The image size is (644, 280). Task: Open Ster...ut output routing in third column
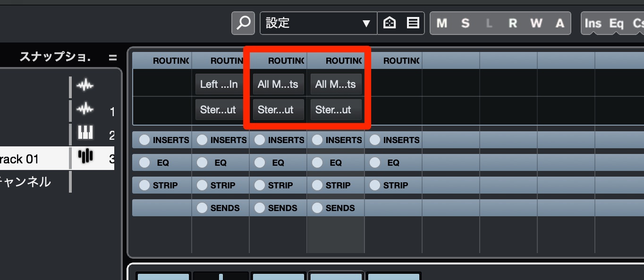(x=278, y=110)
